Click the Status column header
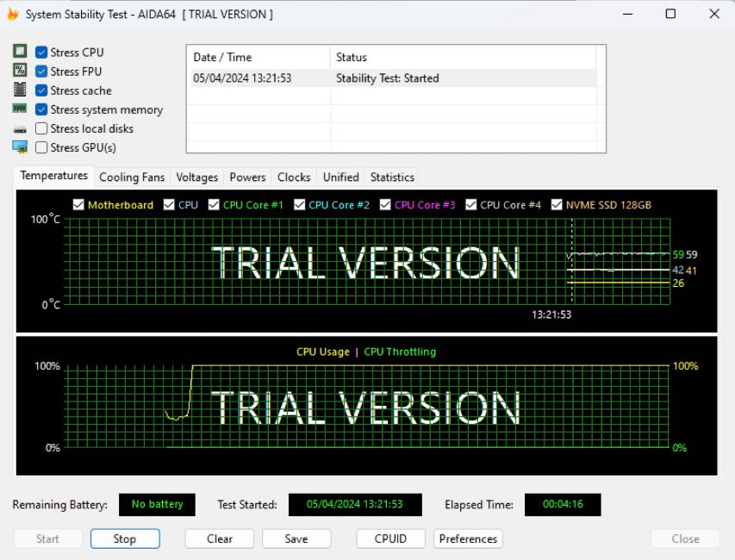 (x=463, y=57)
